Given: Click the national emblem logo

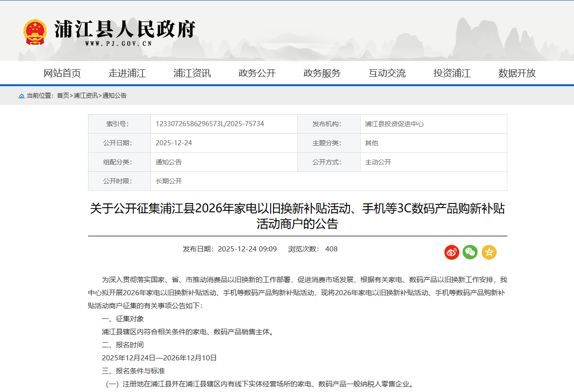Looking at the screenshot, I should [35, 32].
